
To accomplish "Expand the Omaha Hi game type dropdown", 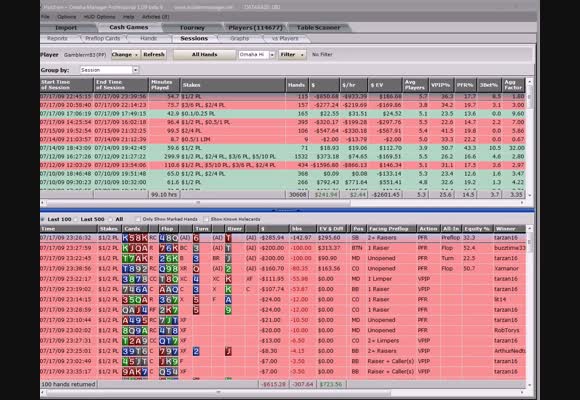I will coord(272,55).
